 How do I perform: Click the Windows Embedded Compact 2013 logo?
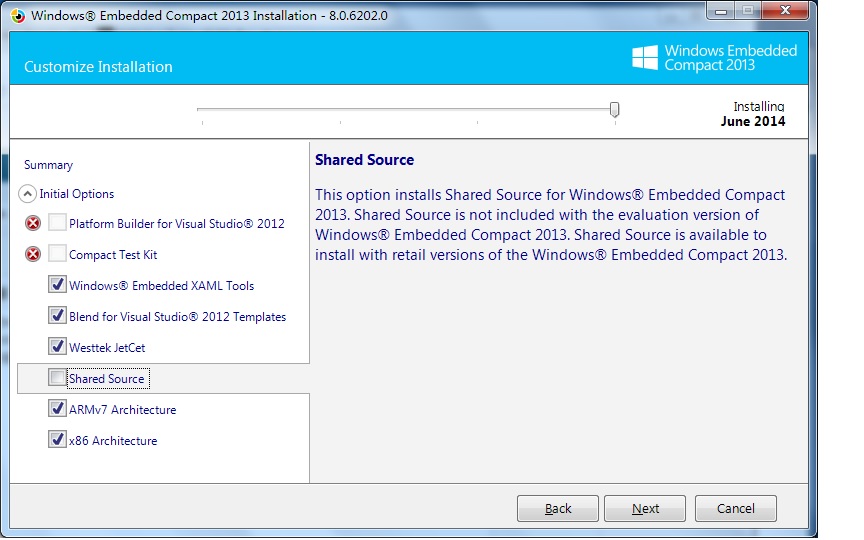point(715,58)
